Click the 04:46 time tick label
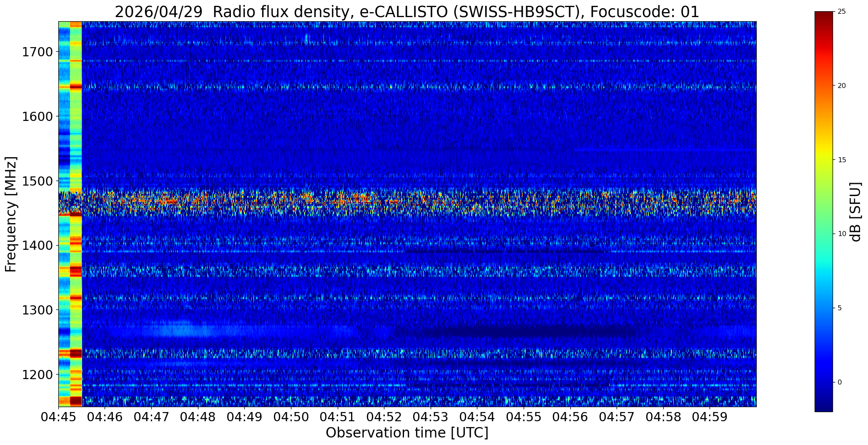Image resolution: width=868 pixels, height=445 pixels. 105,417
